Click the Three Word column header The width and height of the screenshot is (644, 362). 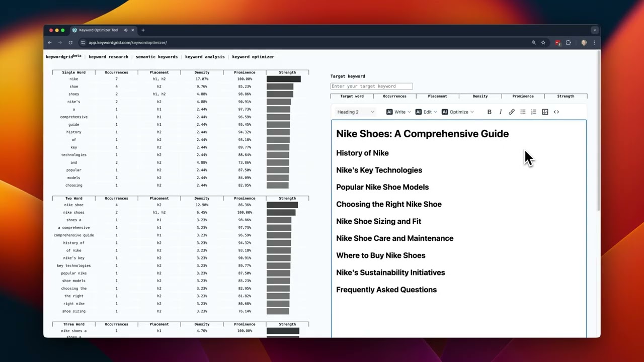tap(73, 324)
